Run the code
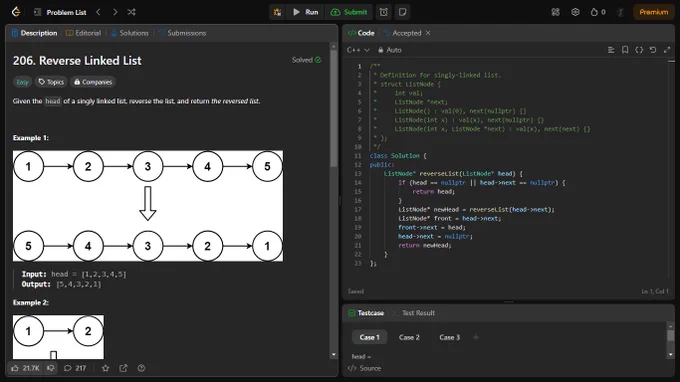Viewport: 680px width, 382px height. 306,12
